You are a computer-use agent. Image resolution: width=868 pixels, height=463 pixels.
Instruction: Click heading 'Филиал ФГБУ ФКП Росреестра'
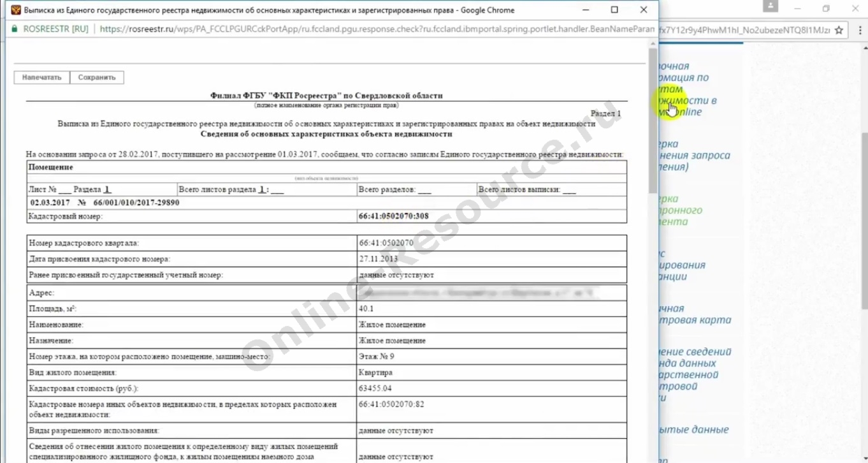click(326, 96)
